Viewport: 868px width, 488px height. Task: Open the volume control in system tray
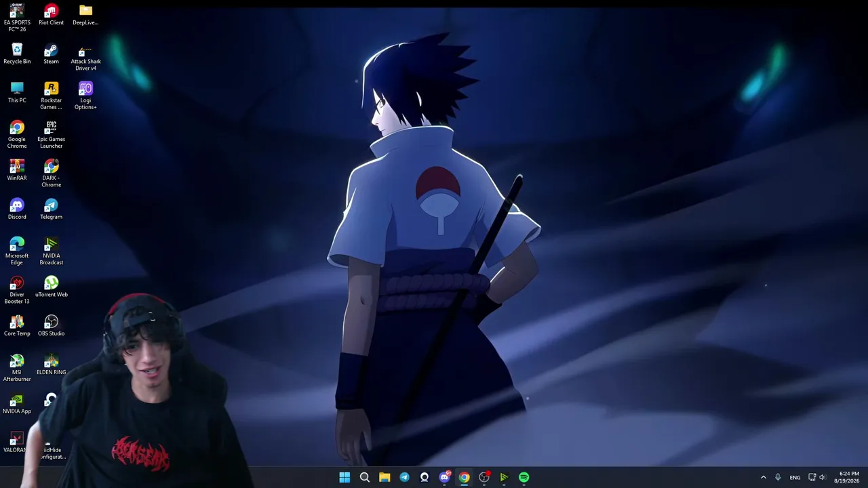[823, 477]
